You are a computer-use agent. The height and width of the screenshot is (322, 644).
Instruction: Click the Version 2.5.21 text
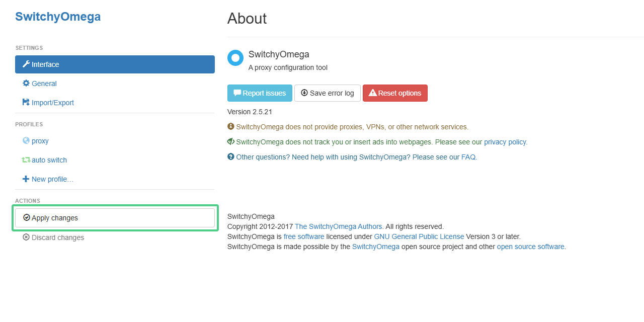[x=250, y=112]
